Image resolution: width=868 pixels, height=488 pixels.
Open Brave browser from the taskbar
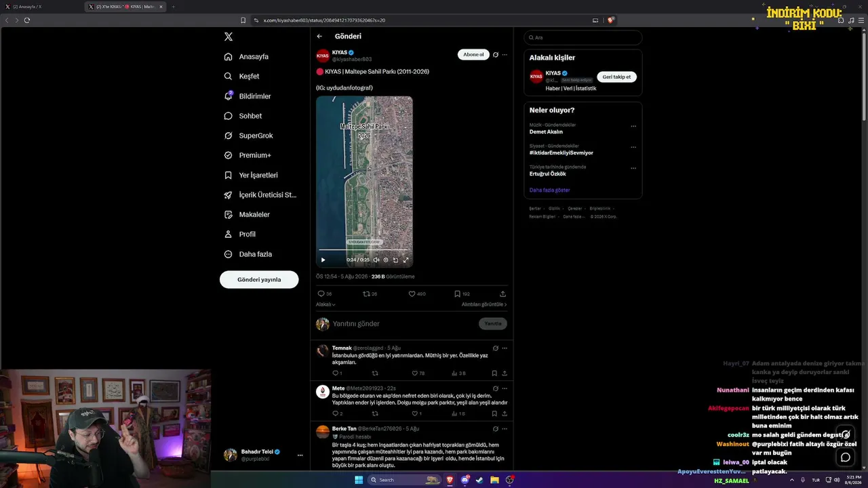(x=450, y=480)
